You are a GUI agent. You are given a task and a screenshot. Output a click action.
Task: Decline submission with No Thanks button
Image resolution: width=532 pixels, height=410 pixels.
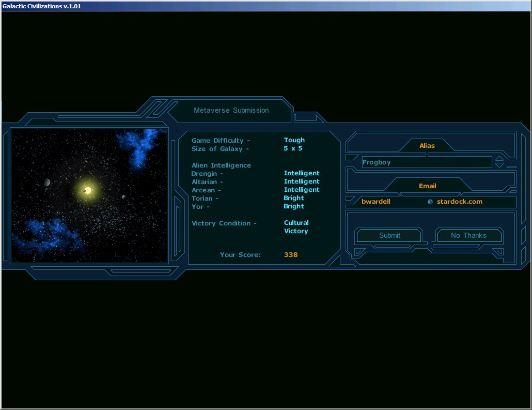click(468, 235)
